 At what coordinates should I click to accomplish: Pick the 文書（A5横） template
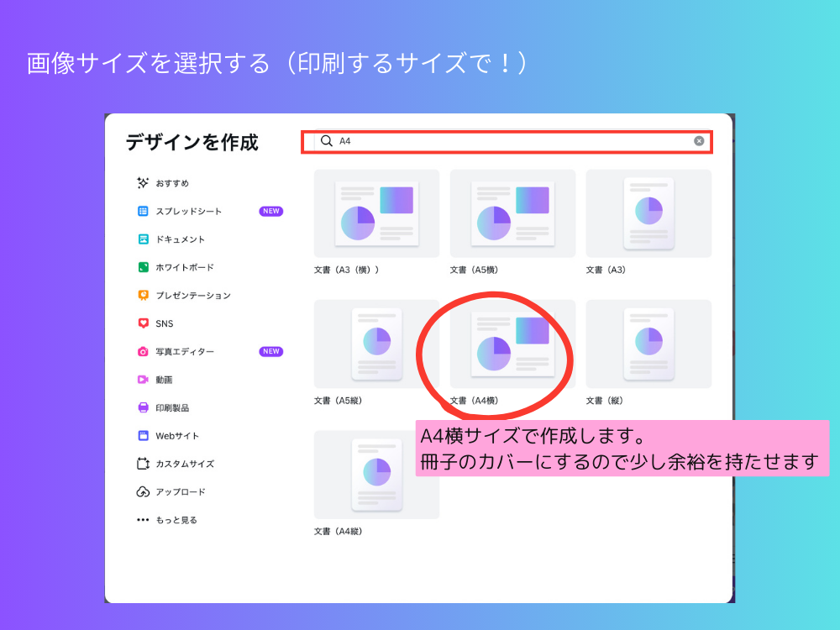pyautogui.click(x=512, y=214)
